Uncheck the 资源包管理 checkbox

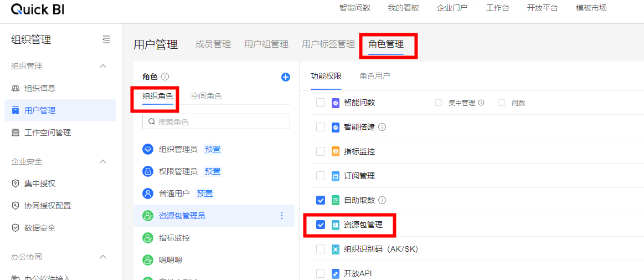(321, 225)
